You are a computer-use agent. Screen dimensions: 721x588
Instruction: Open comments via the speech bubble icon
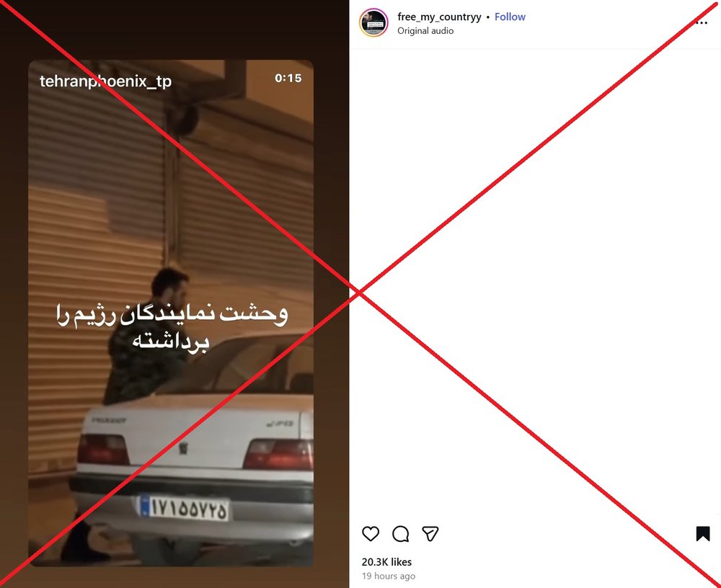click(400, 534)
